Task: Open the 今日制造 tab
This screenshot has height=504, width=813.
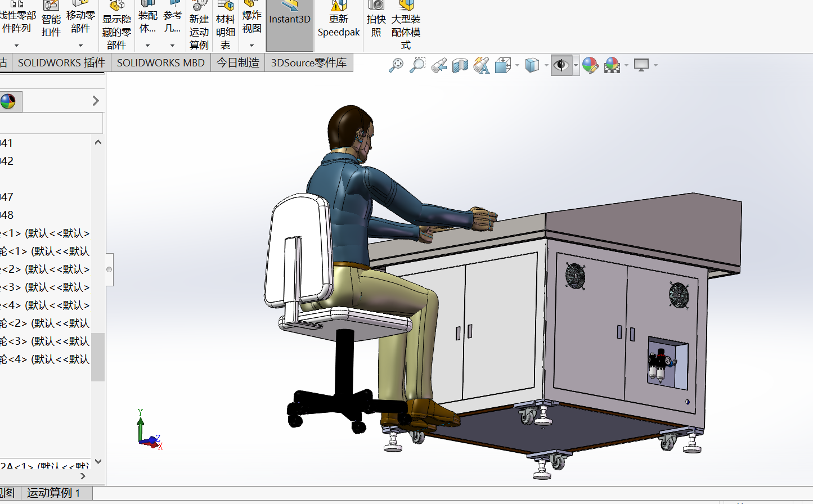Action: (x=238, y=62)
